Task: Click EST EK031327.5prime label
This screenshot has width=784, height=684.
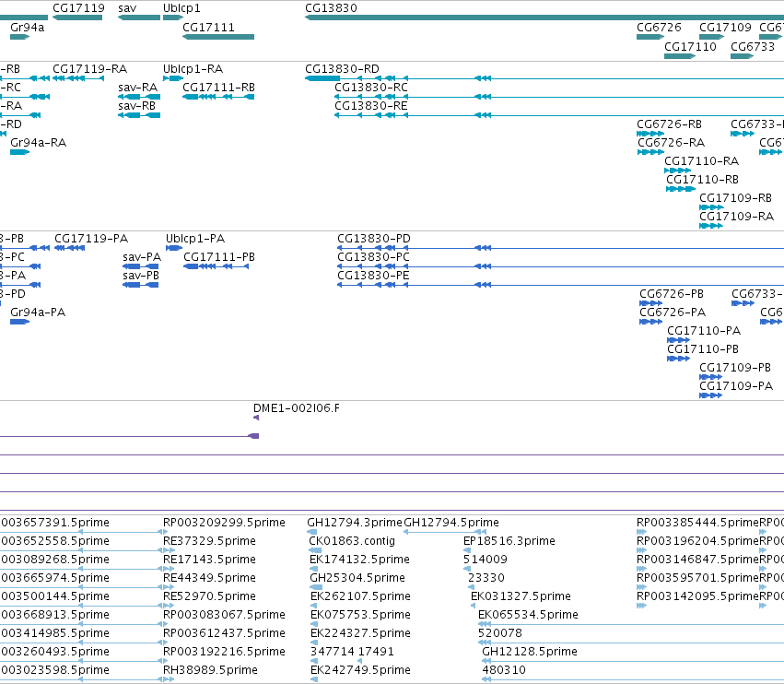Action: click(x=521, y=596)
